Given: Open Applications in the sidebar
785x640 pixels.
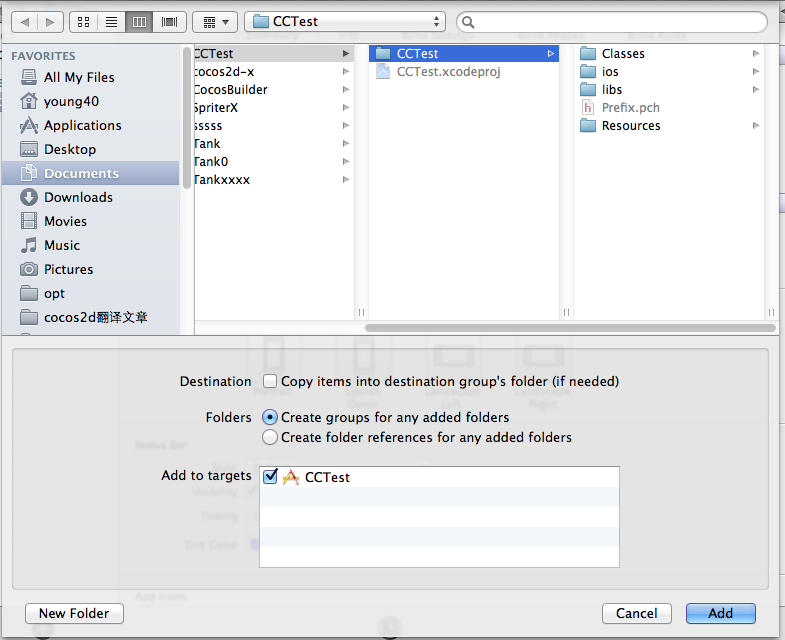Looking at the screenshot, I should [x=90, y=125].
